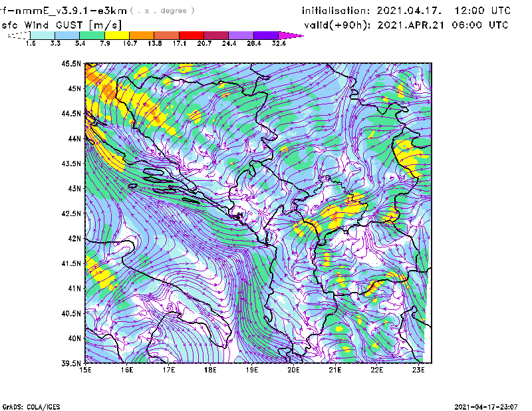Click the legend value 7.9
This screenshot has width=532, height=411.
[105, 43]
